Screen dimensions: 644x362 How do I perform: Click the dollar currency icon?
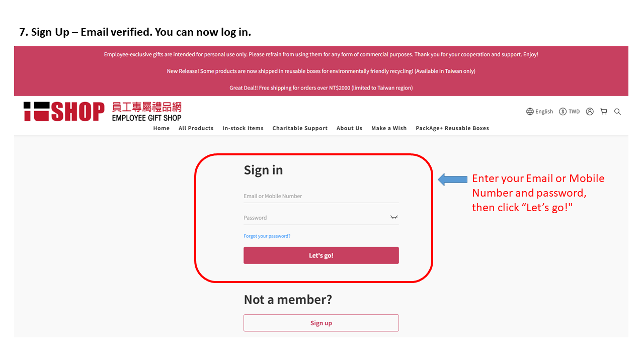[x=562, y=112]
